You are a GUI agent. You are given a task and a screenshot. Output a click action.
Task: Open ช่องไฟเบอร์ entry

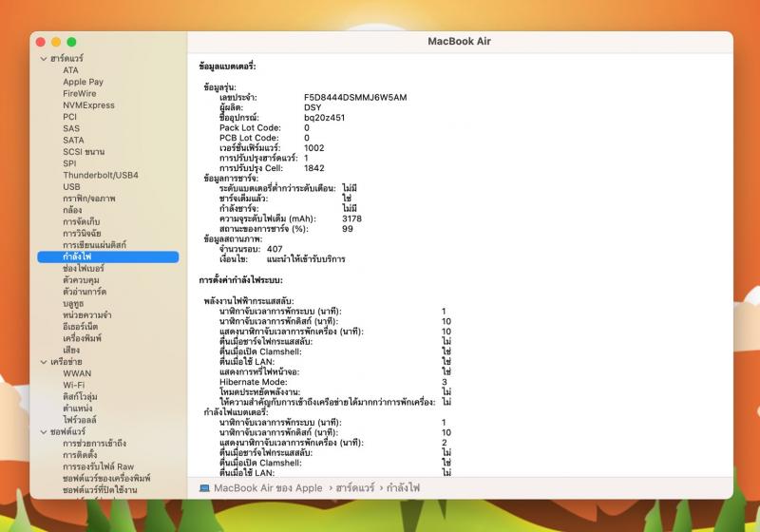point(84,268)
